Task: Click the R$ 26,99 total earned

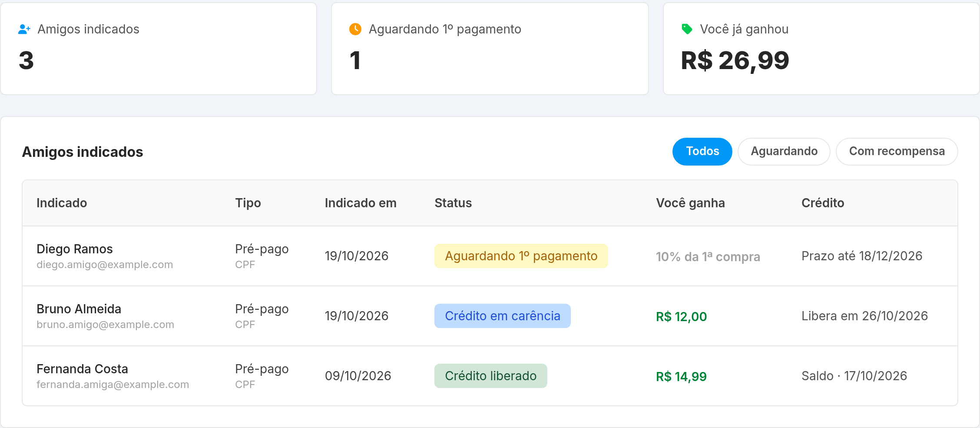Action: [735, 60]
